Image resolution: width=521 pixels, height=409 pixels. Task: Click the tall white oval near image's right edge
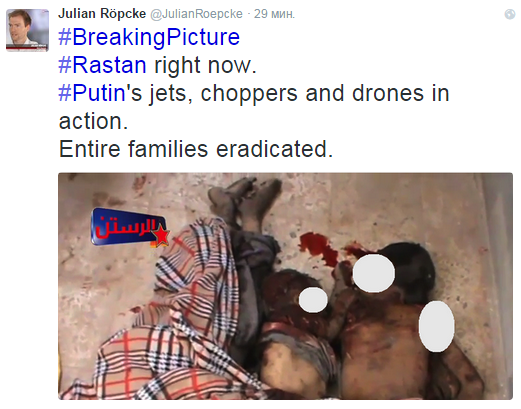point(436,326)
